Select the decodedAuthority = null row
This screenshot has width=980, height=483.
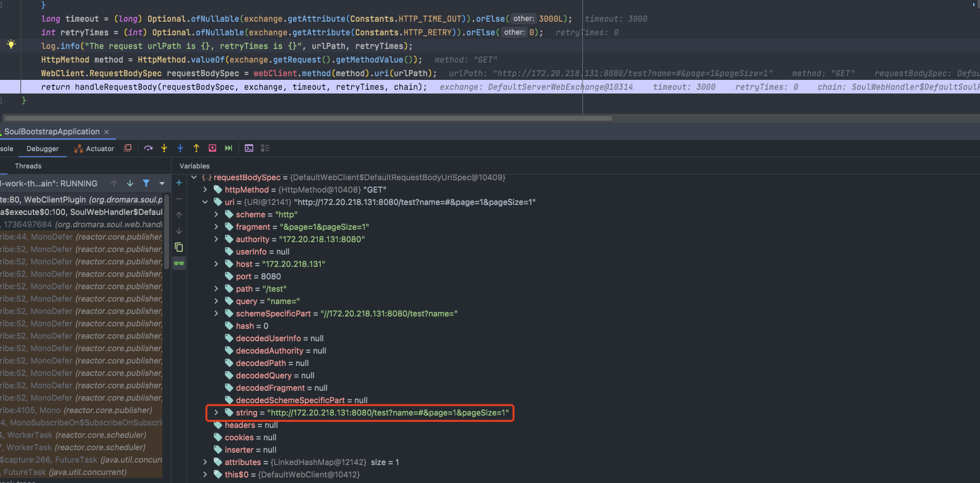click(x=275, y=350)
